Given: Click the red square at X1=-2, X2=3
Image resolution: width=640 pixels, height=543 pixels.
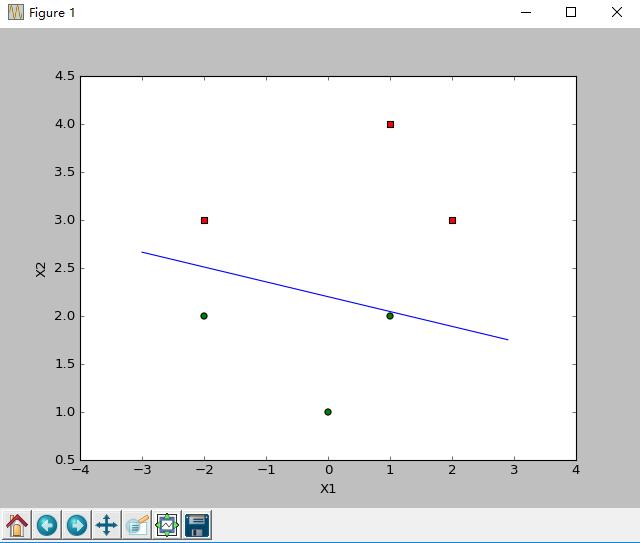Looking at the screenshot, I should [x=204, y=220].
